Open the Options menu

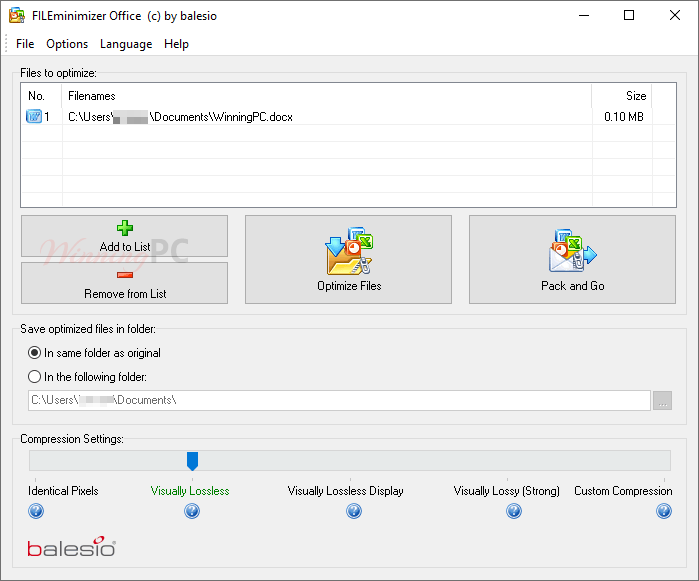(67, 44)
